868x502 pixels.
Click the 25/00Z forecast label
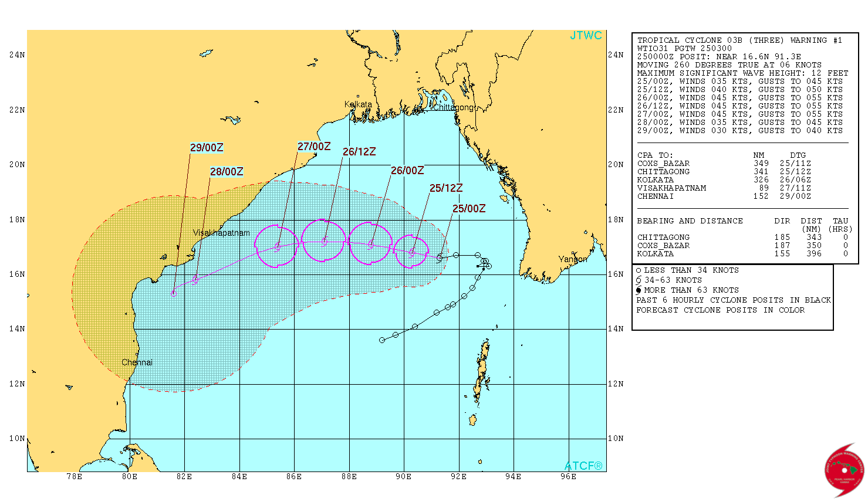(x=469, y=209)
